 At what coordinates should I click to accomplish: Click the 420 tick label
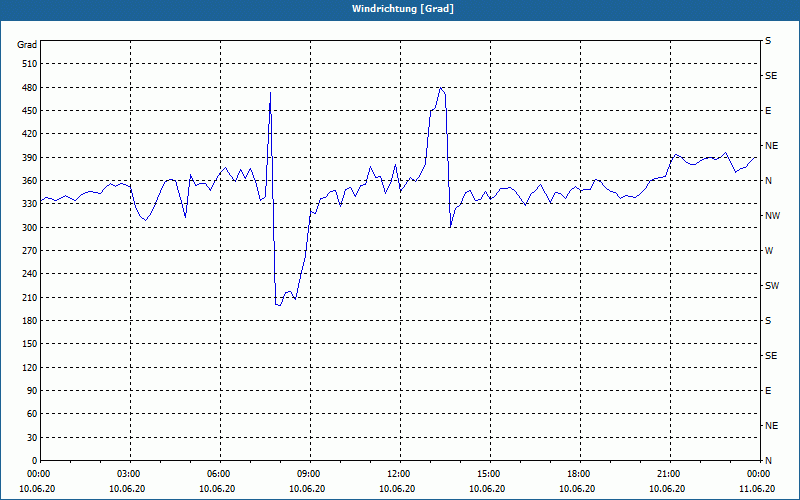[30, 134]
